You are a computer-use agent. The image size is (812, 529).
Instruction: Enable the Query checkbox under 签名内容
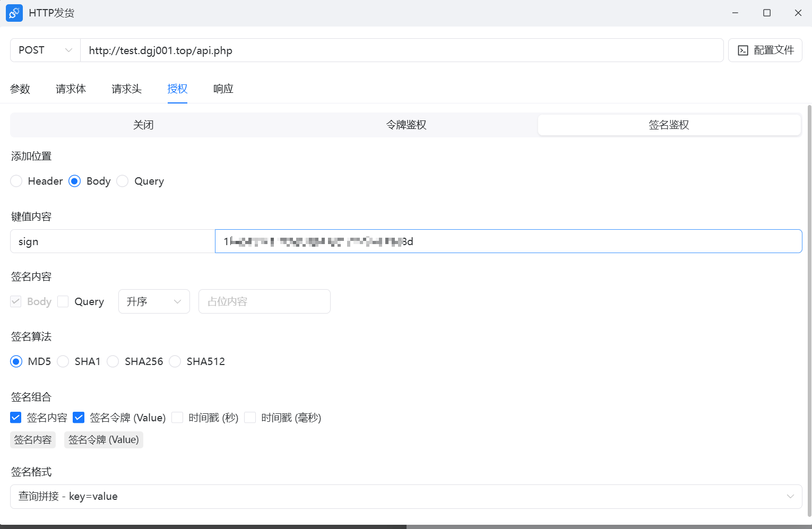63,302
